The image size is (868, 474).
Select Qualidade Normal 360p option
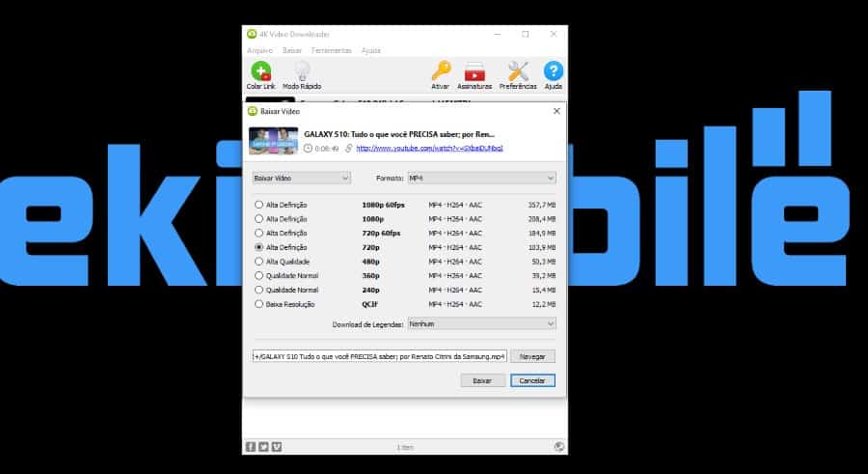coord(258,275)
